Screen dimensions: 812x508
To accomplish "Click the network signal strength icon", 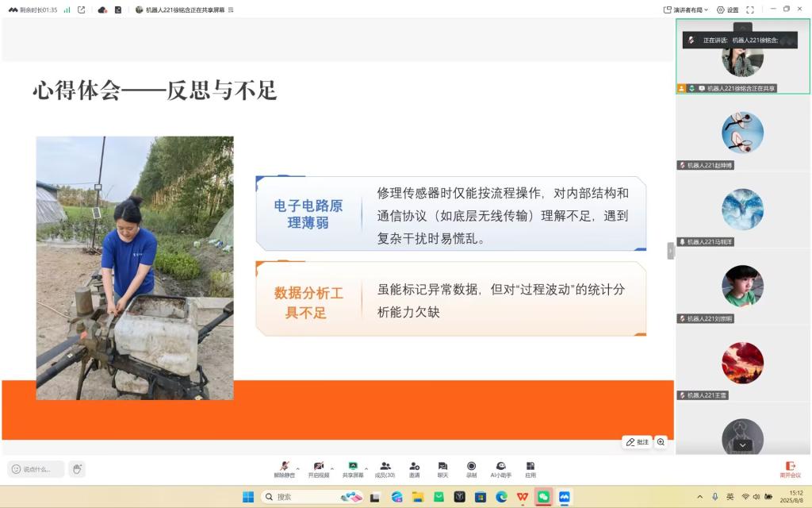I will pyautogui.click(x=67, y=10).
